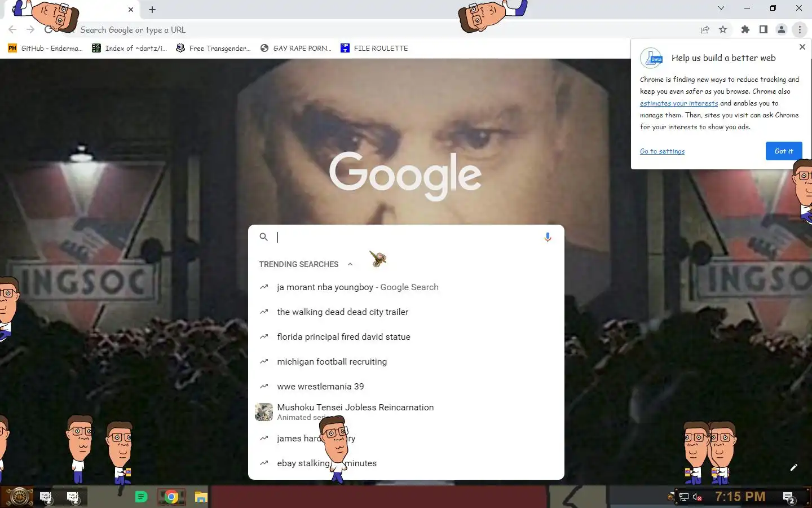Screen dimensions: 812x508
Task: Close the current browser tab
Action: coord(131,10)
